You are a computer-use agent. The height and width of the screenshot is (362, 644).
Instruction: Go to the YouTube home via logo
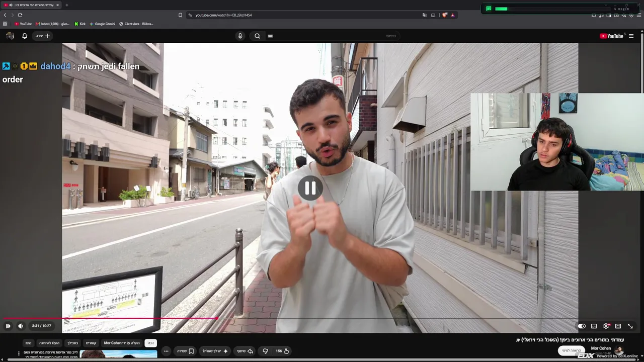[611, 36]
